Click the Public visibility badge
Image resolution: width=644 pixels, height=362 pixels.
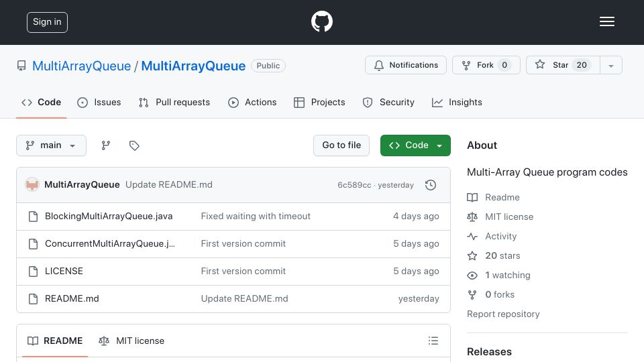(268, 66)
